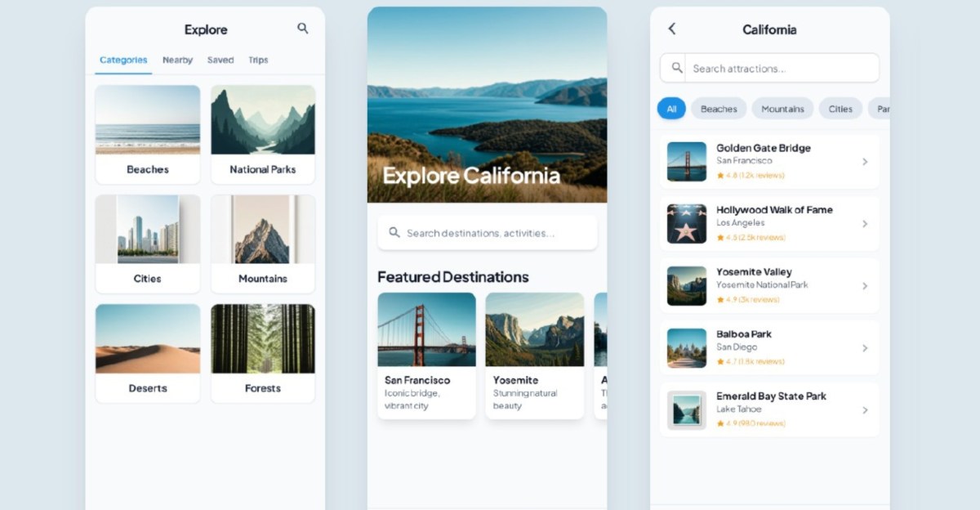
Task: Enable the All filter chip
Action: [671, 109]
